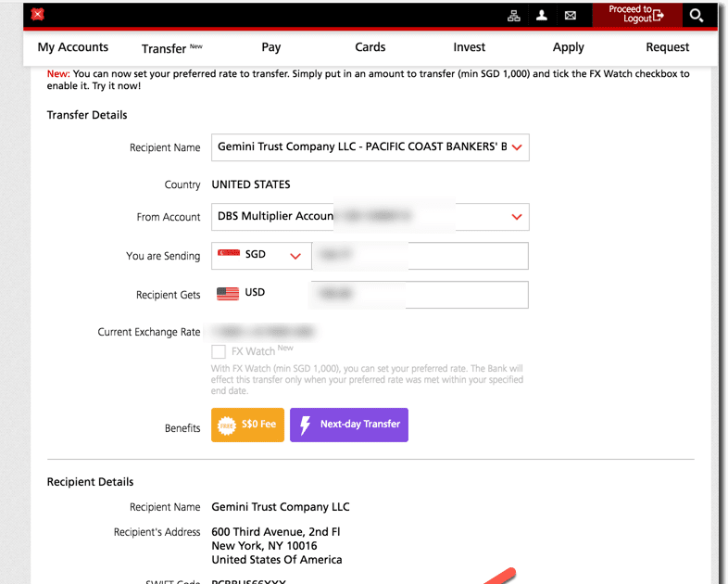Image resolution: width=728 pixels, height=584 pixels.
Task: Open Request menu
Action: coord(667,47)
